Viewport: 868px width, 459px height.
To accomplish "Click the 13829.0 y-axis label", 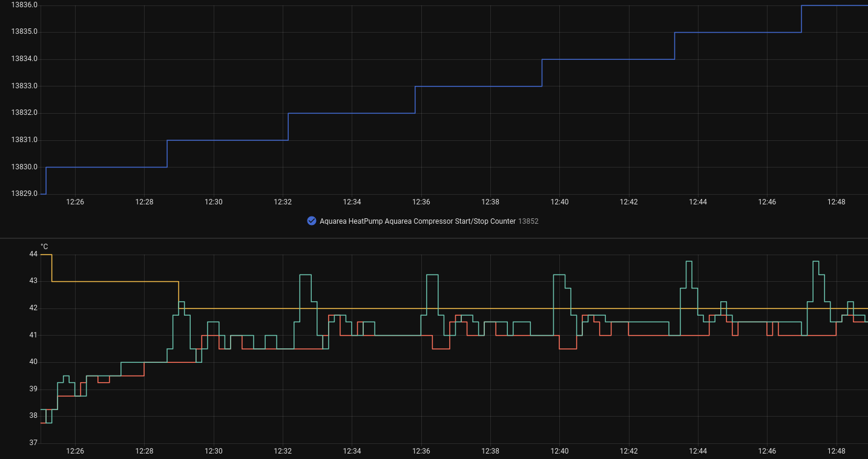I will coord(24,194).
